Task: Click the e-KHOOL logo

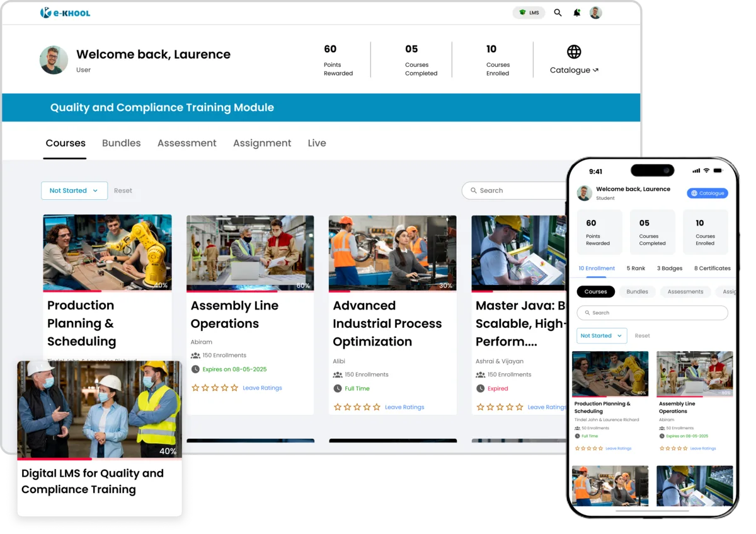Action: [66, 12]
